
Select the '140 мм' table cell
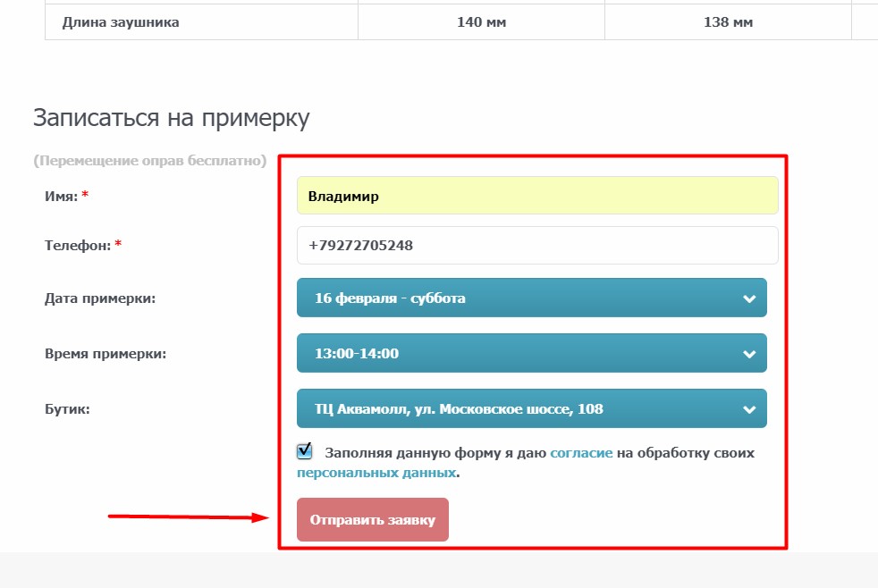[481, 22]
